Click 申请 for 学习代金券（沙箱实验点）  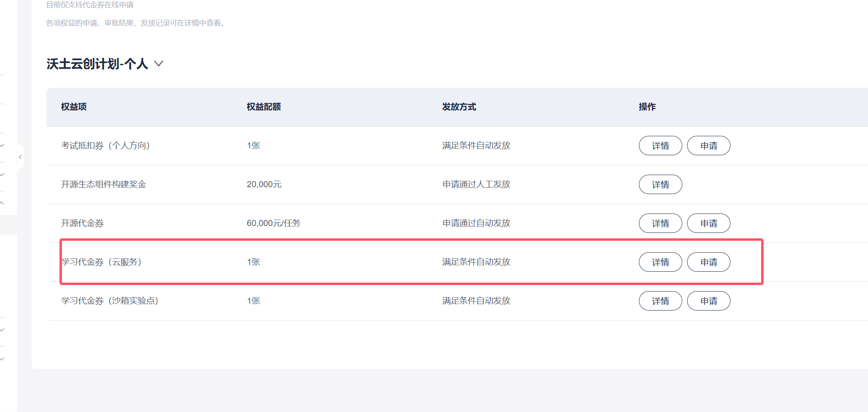pyautogui.click(x=708, y=300)
